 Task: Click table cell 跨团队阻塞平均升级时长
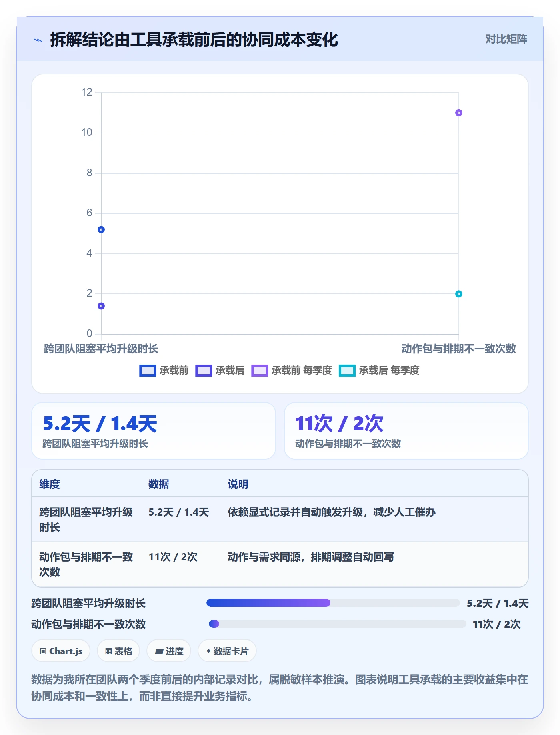86,520
